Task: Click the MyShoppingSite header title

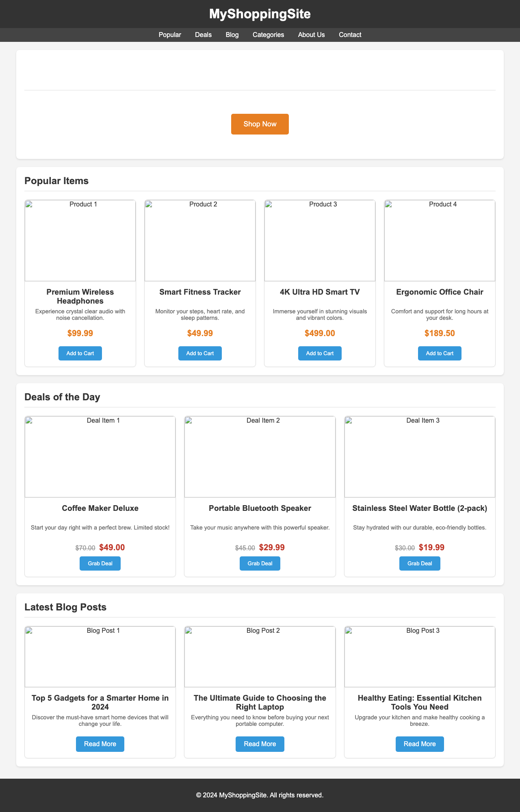Action: point(260,14)
